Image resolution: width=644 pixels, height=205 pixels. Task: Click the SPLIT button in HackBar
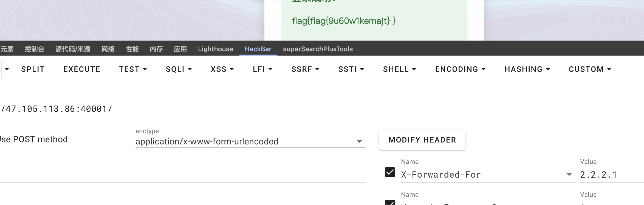33,69
